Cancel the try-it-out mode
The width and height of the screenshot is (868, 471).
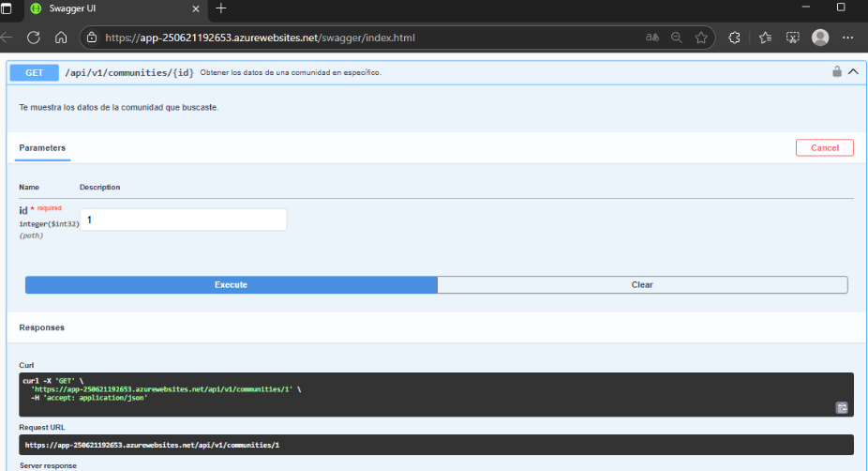(825, 148)
